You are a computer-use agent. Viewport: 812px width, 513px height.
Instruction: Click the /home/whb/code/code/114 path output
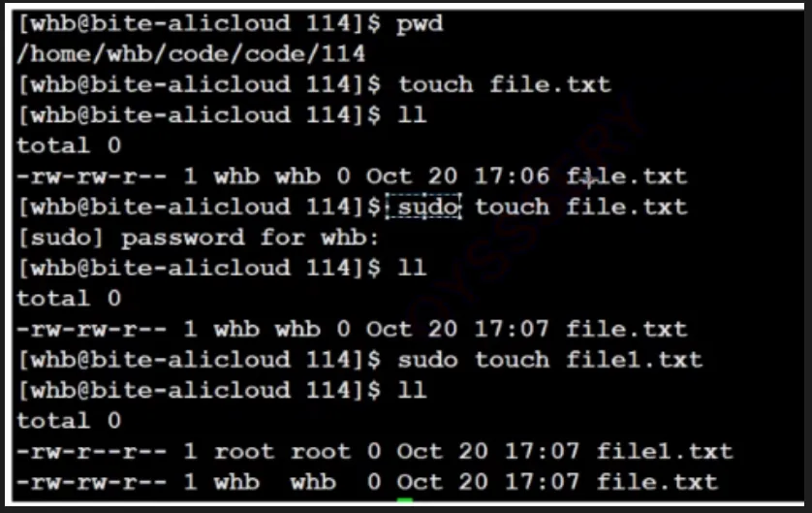(x=191, y=53)
